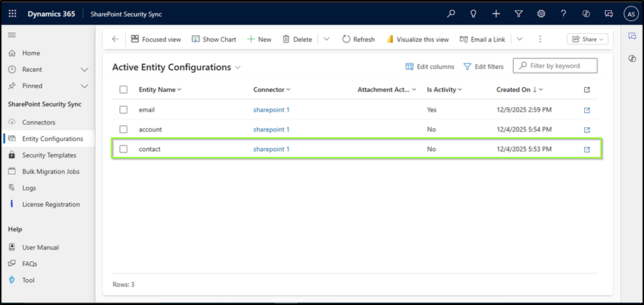Click the advanced filter funnel icon
644x305 pixels.
coord(518,14)
